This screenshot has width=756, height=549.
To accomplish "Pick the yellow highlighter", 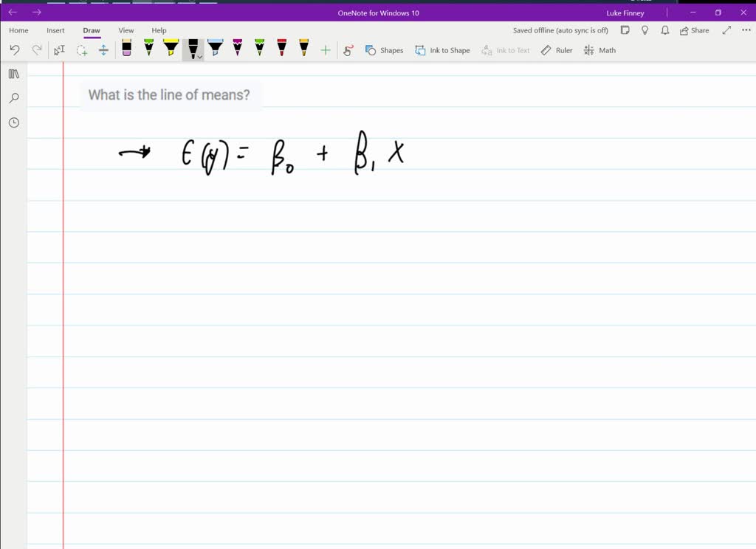I will tap(171, 48).
